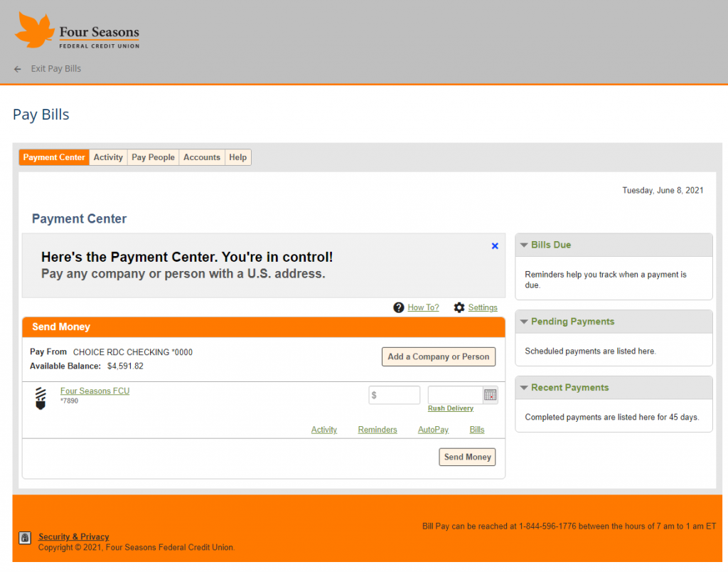Image resolution: width=728 pixels, height=572 pixels.
Task: Click the Available Balance amount $4,591.82
Action: tap(125, 366)
